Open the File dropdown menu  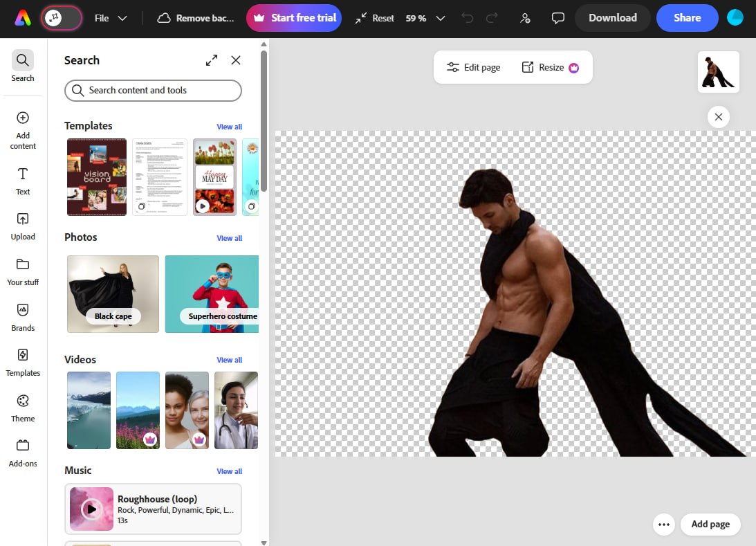pyautogui.click(x=111, y=18)
